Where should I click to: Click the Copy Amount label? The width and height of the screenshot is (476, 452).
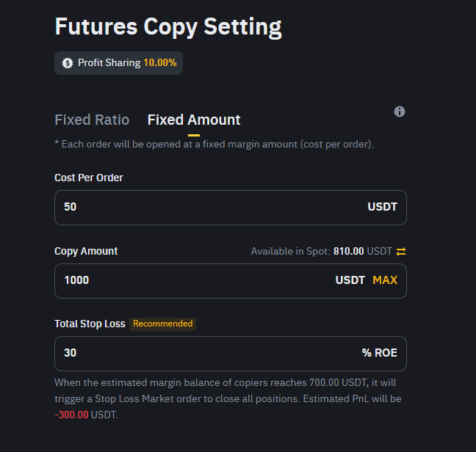[x=86, y=251]
